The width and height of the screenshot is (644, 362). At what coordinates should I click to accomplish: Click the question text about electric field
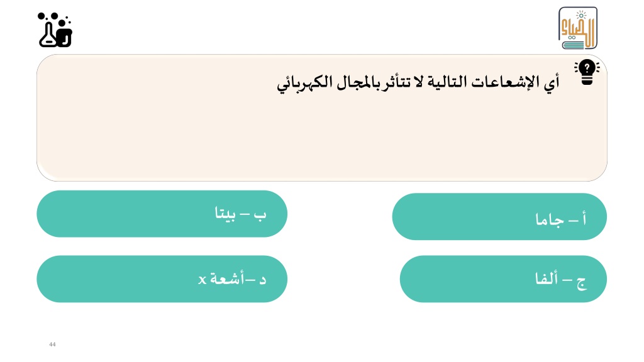point(418,83)
